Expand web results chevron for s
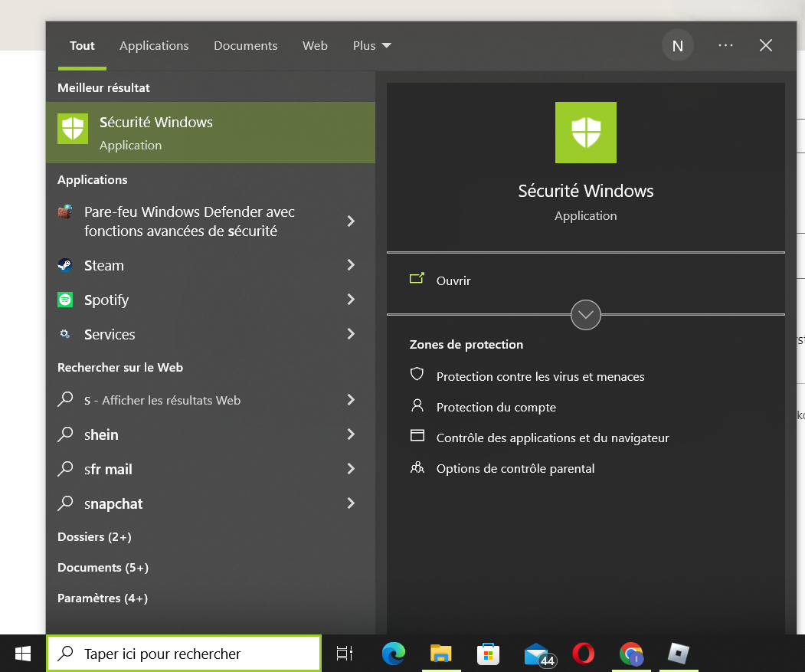 click(351, 400)
